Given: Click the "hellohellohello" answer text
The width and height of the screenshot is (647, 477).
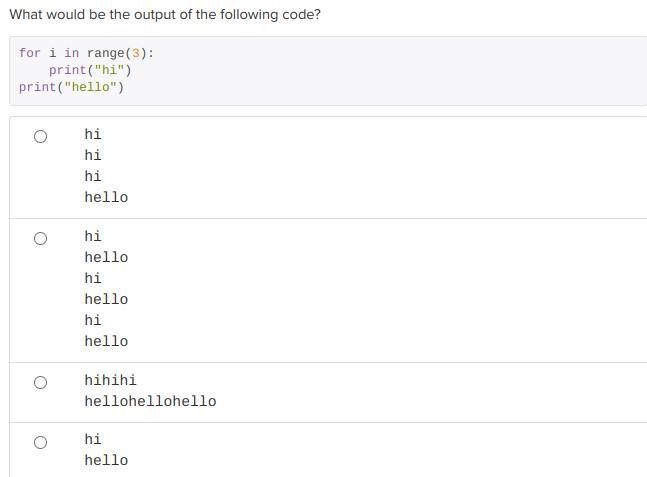Looking at the screenshot, I should [x=150, y=402].
